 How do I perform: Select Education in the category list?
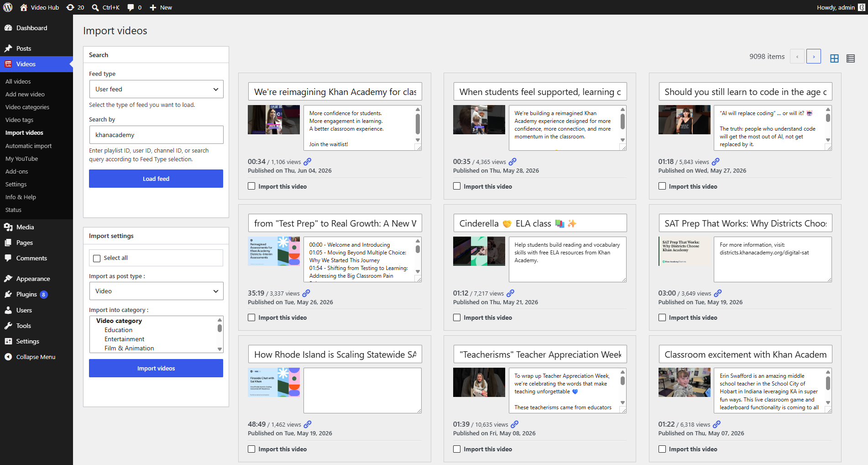click(118, 330)
